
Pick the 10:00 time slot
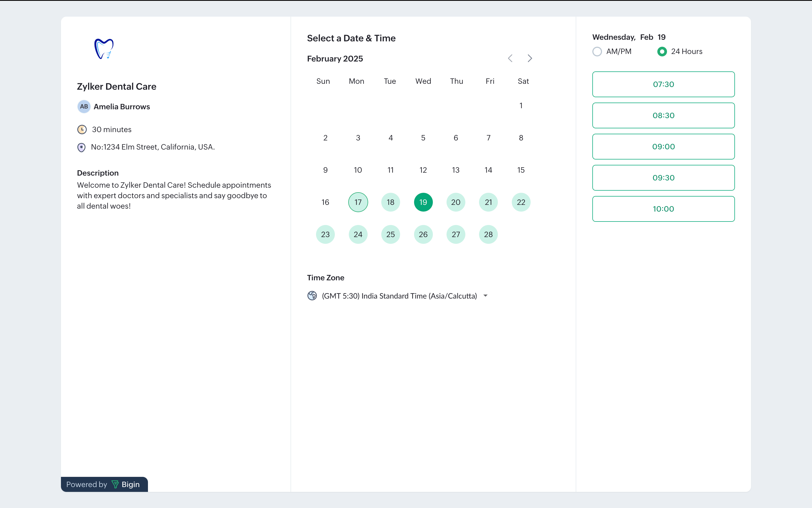(663, 209)
